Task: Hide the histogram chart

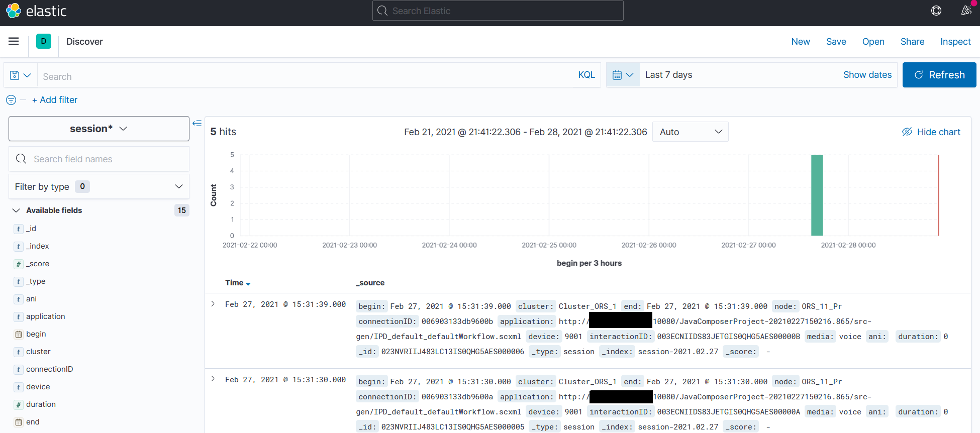Action: [931, 132]
